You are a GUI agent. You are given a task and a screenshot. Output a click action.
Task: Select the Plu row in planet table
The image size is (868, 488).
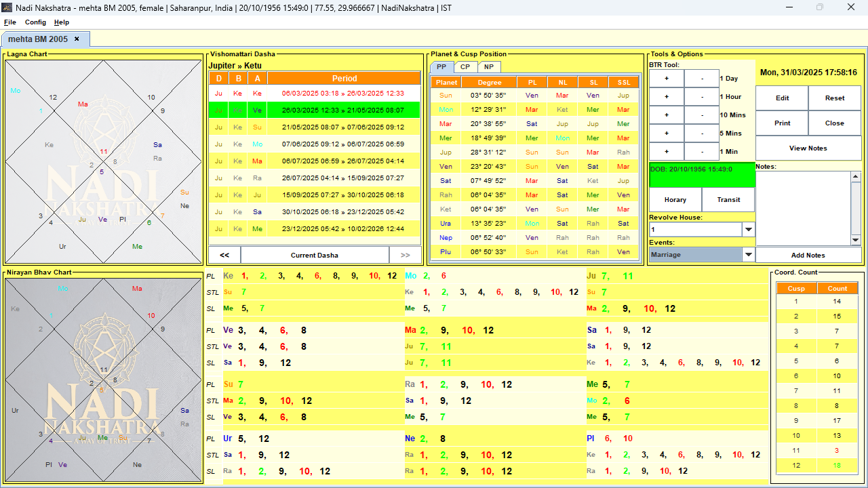click(x=535, y=252)
